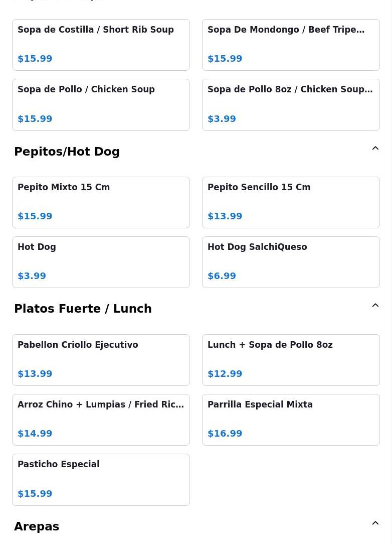The image size is (392, 545).
Task: Collapse the Platos Fuerte / Lunch section
Action: tap(375, 306)
